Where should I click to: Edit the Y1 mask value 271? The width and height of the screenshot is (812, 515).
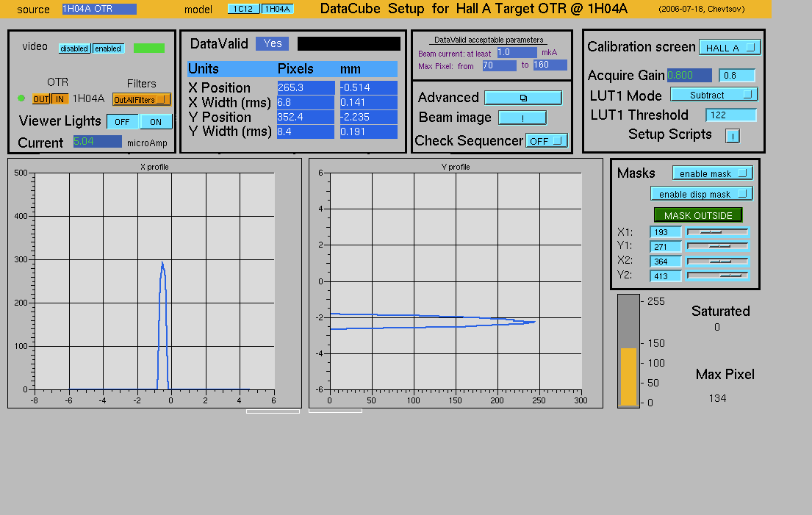[x=666, y=247]
